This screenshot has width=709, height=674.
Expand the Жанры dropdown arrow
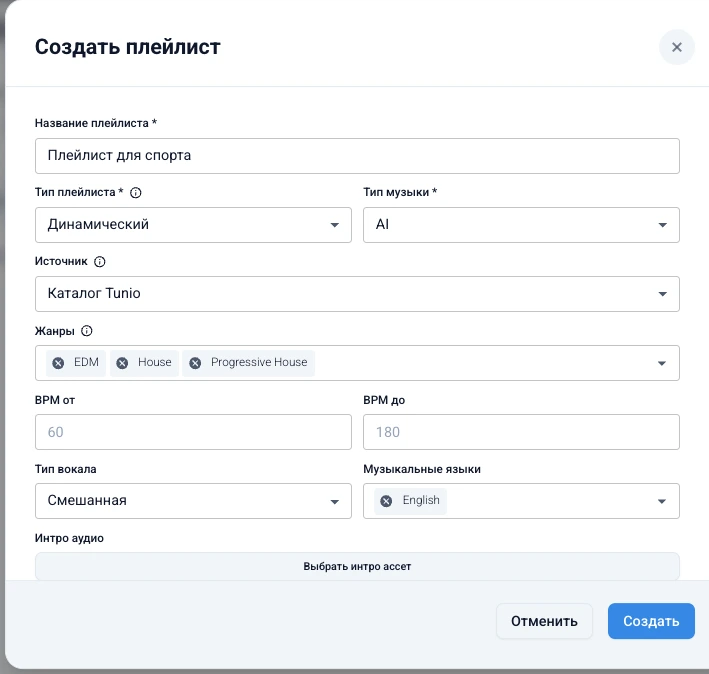[x=662, y=363]
